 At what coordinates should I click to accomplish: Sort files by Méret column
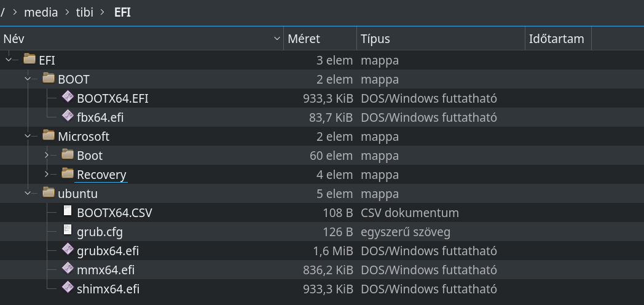(x=320, y=39)
